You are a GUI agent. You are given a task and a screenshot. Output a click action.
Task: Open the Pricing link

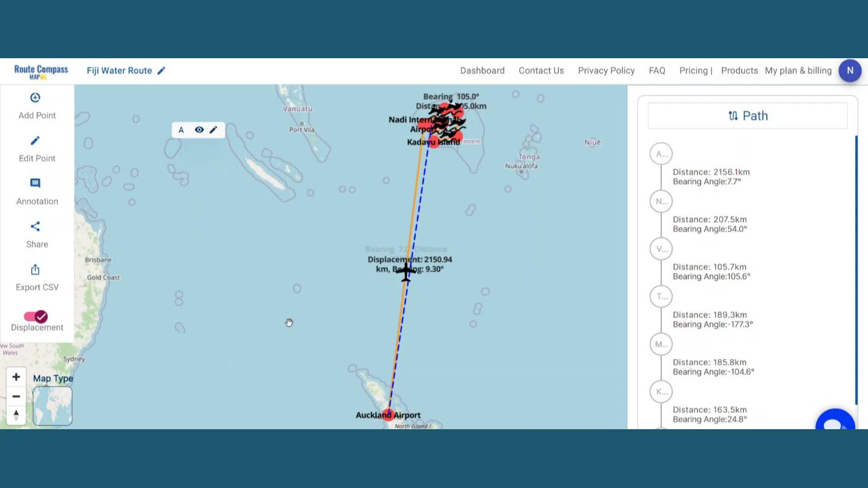click(x=694, y=71)
